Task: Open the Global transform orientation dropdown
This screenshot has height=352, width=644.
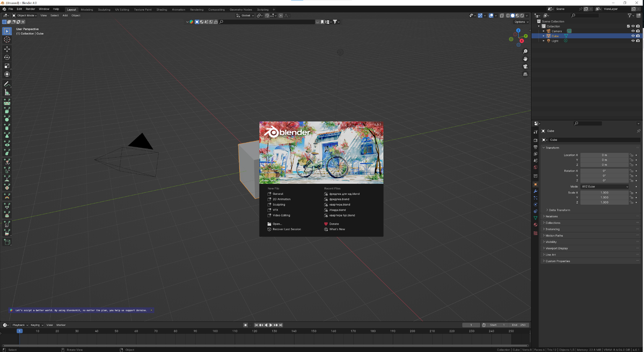Action: click(x=246, y=16)
